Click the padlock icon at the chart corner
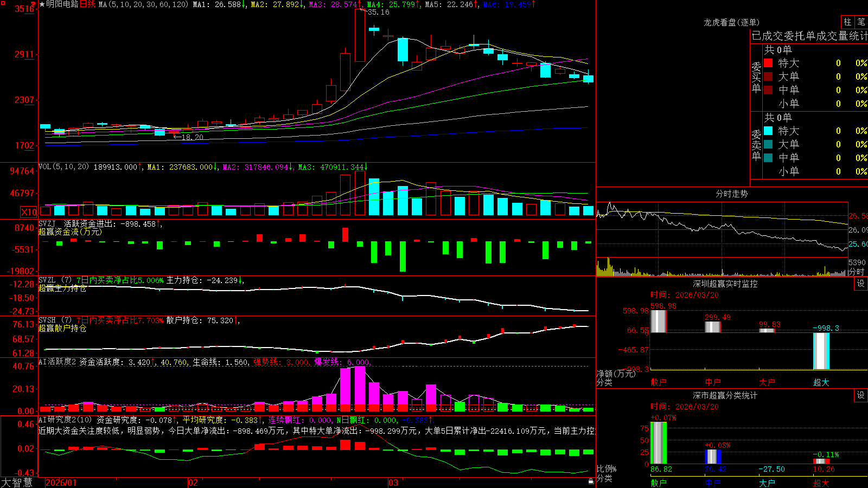This screenshot has width=868, height=488. pyautogui.click(x=591, y=481)
